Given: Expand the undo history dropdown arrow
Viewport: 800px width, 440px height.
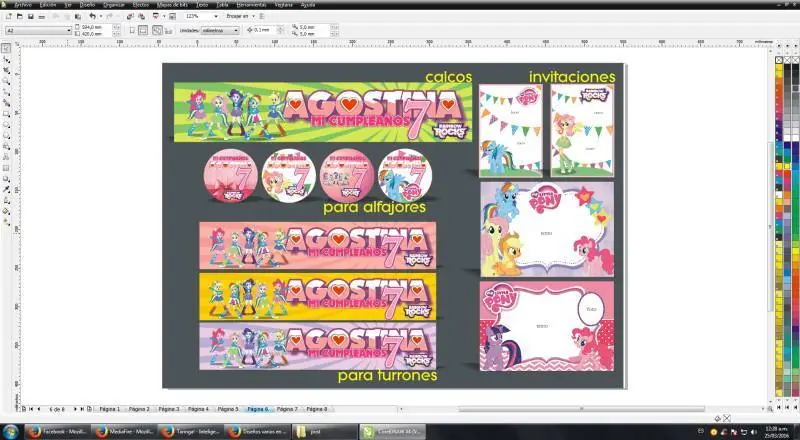Looking at the screenshot, I should coord(101,16).
